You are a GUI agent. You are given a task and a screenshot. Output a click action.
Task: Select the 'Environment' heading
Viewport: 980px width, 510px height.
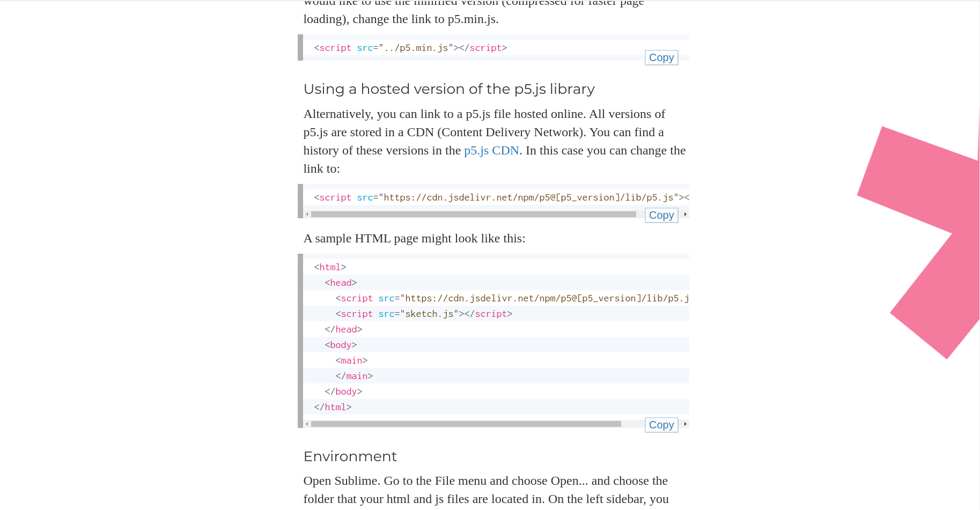click(x=350, y=456)
